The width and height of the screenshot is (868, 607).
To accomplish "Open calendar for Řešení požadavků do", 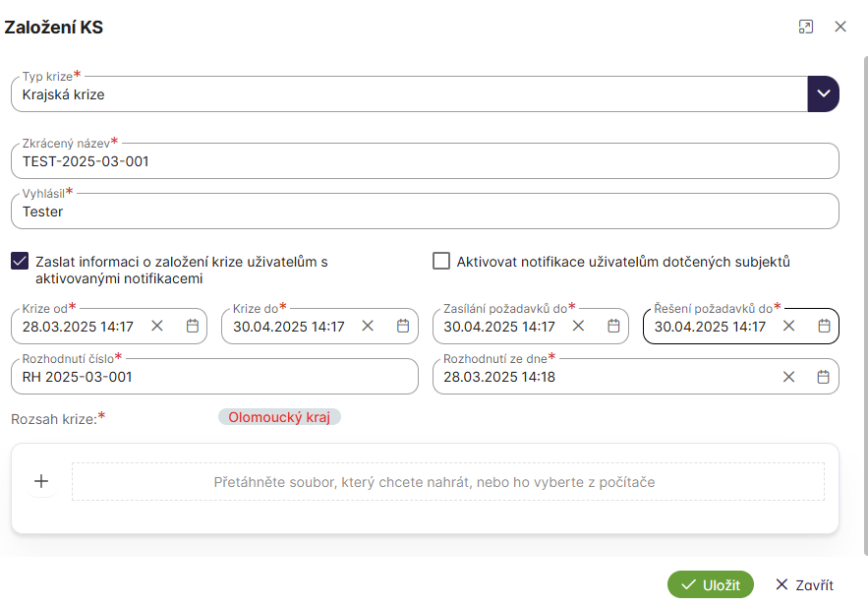I will [x=824, y=326].
